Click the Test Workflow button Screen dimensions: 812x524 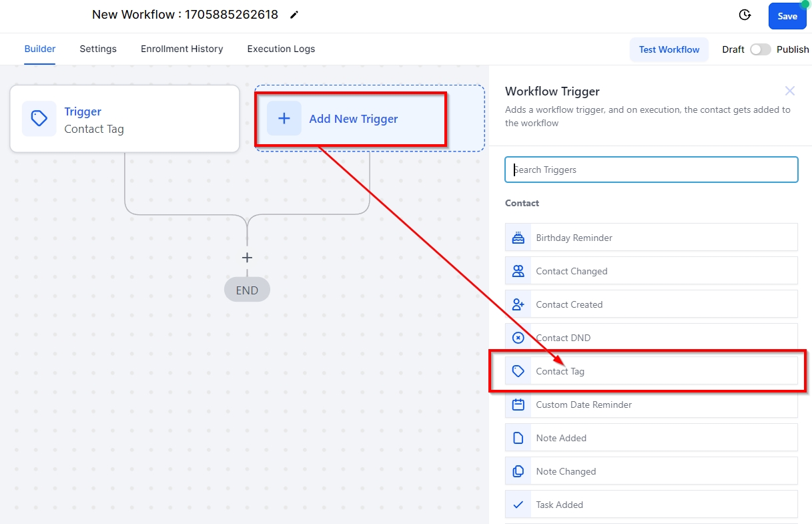(x=669, y=49)
